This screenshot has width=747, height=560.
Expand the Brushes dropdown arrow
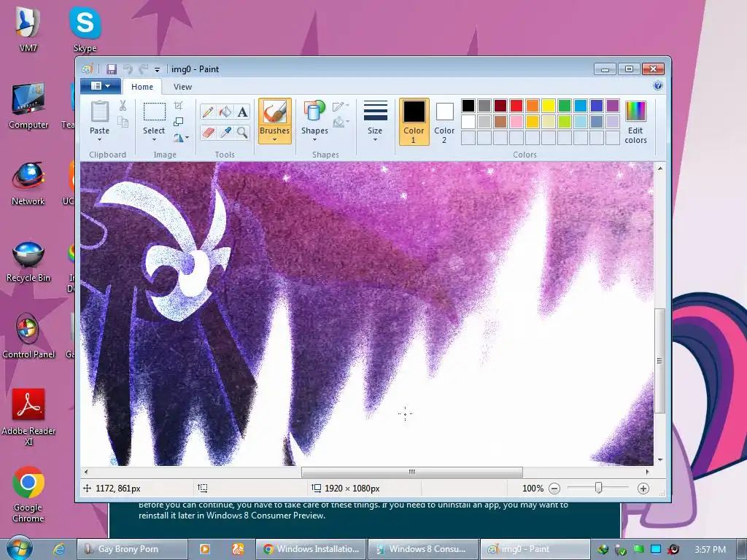pos(275,140)
